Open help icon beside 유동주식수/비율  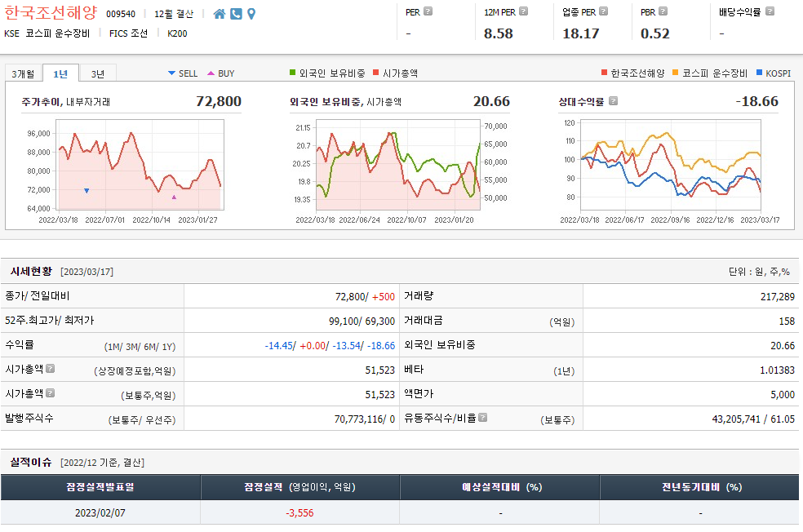pyautogui.click(x=482, y=417)
